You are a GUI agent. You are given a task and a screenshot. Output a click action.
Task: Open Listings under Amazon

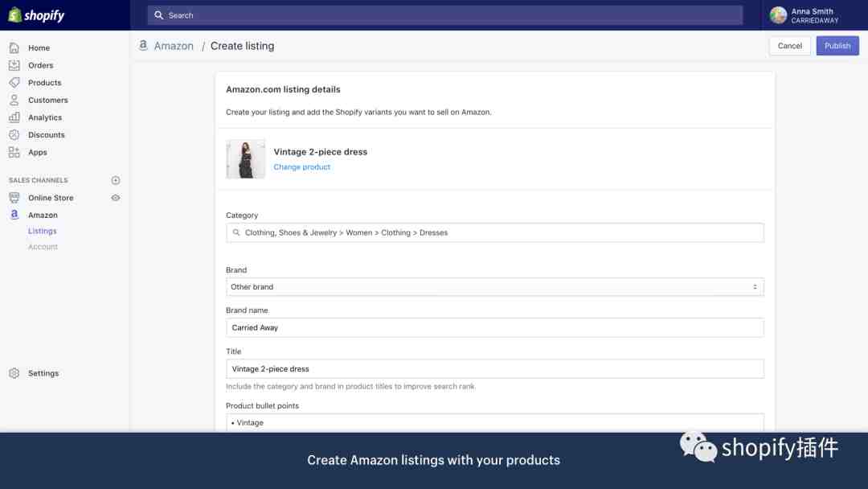tap(42, 231)
